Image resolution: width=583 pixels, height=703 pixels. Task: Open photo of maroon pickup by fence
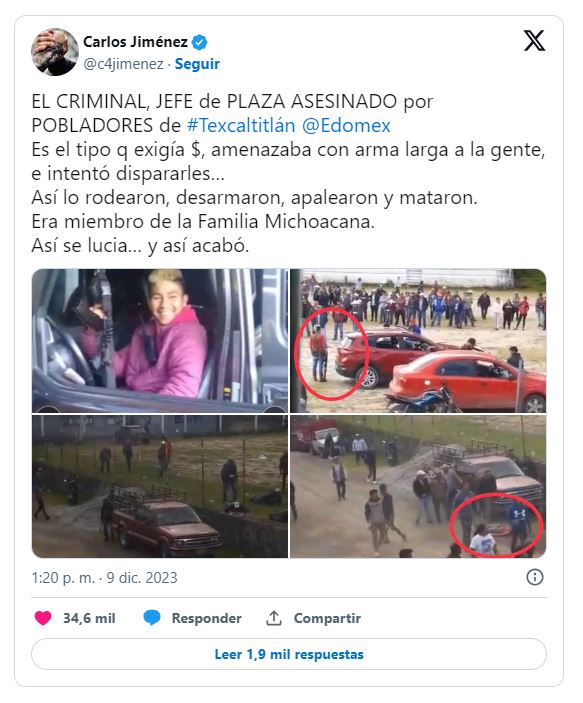point(160,486)
